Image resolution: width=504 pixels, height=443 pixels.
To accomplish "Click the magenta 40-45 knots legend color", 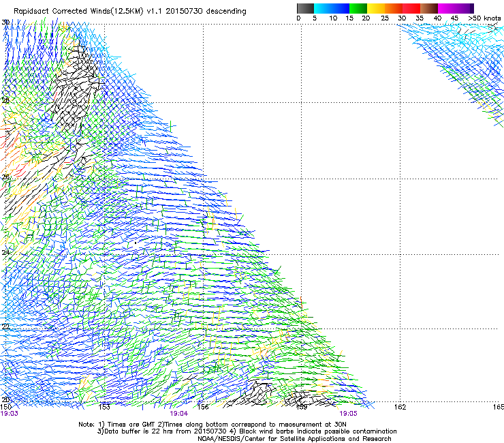I will pyautogui.click(x=447, y=8).
